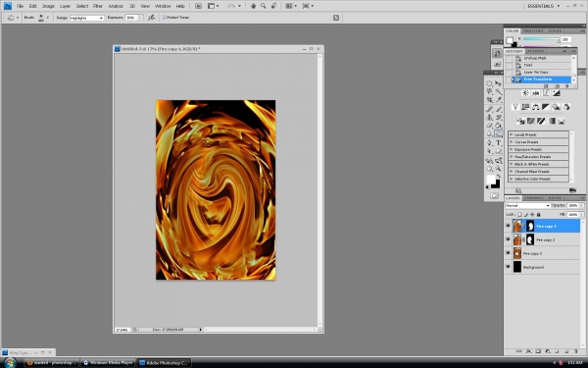Click the Zoom tool in application bar

click(x=264, y=6)
